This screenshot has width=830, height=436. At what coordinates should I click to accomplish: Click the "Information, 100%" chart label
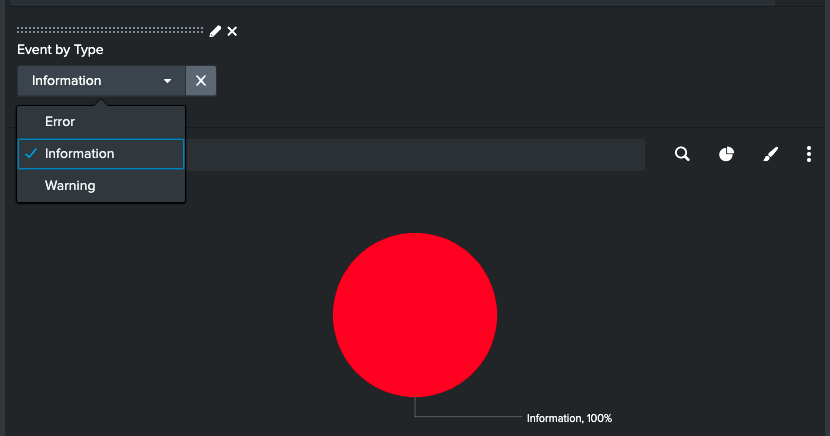pyautogui.click(x=569, y=418)
